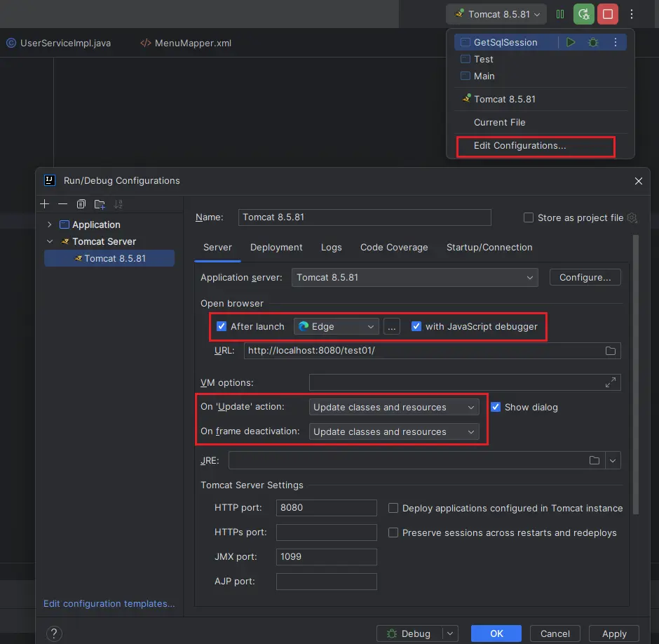Open Debug button dropdown arrow
The height and width of the screenshot is (644, 659).
click(x=450, y=633)
